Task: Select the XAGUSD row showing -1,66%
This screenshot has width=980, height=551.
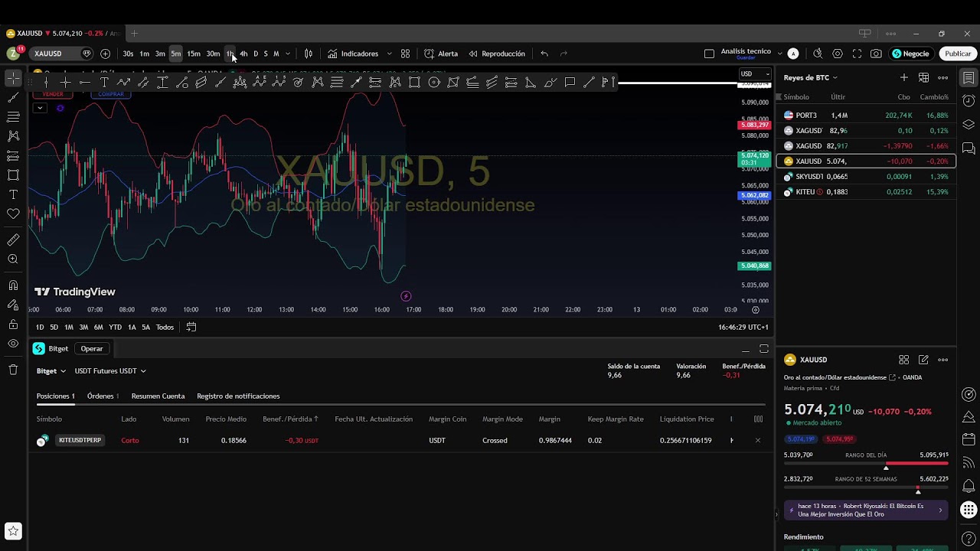Action: click(866, 146)
